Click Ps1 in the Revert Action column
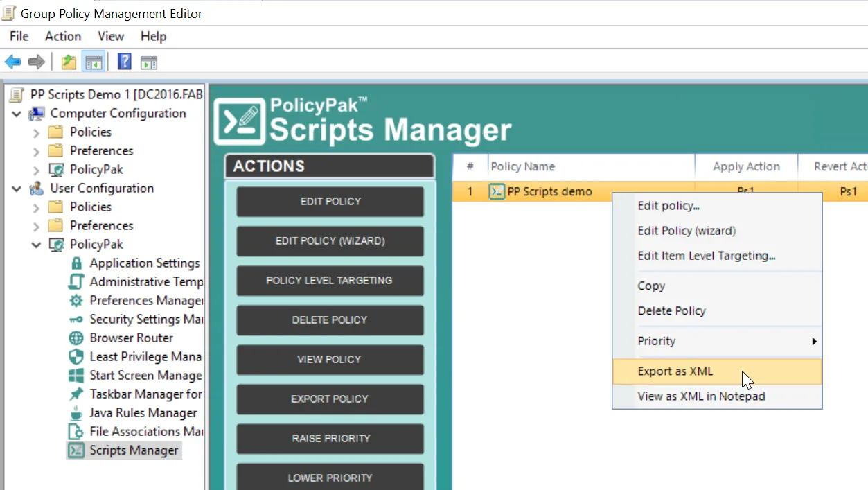The image size is (868, 490). pyautogui.click(x=848, y=192)
